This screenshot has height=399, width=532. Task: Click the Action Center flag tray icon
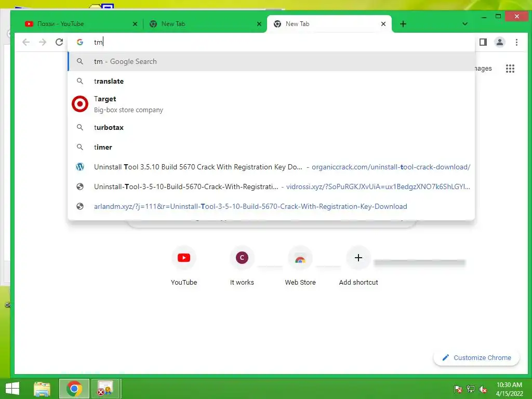[458, 389]
